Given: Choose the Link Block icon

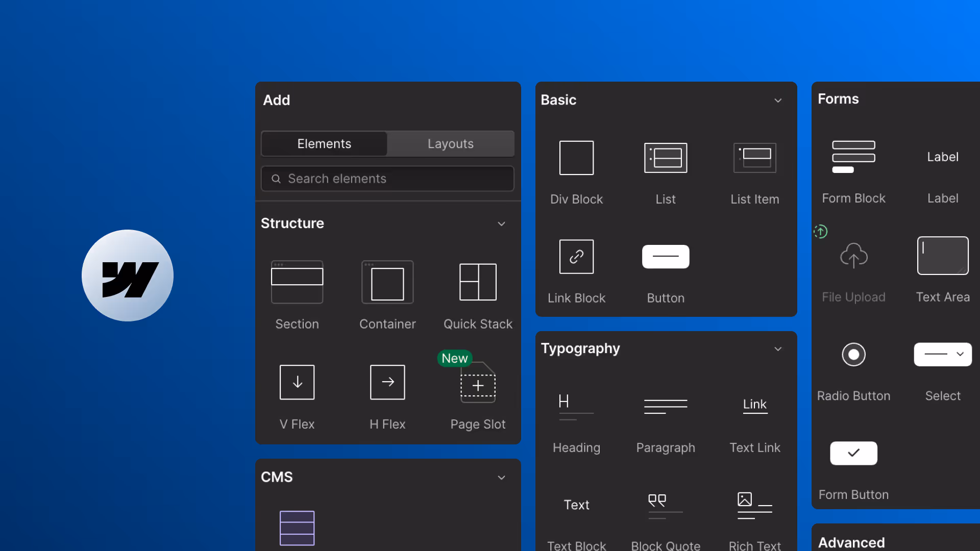Looking at the screenshot, I should [576, 257].
